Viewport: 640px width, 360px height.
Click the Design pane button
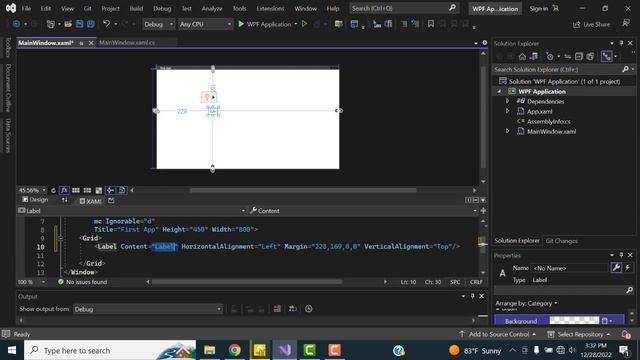click(35, 200)
